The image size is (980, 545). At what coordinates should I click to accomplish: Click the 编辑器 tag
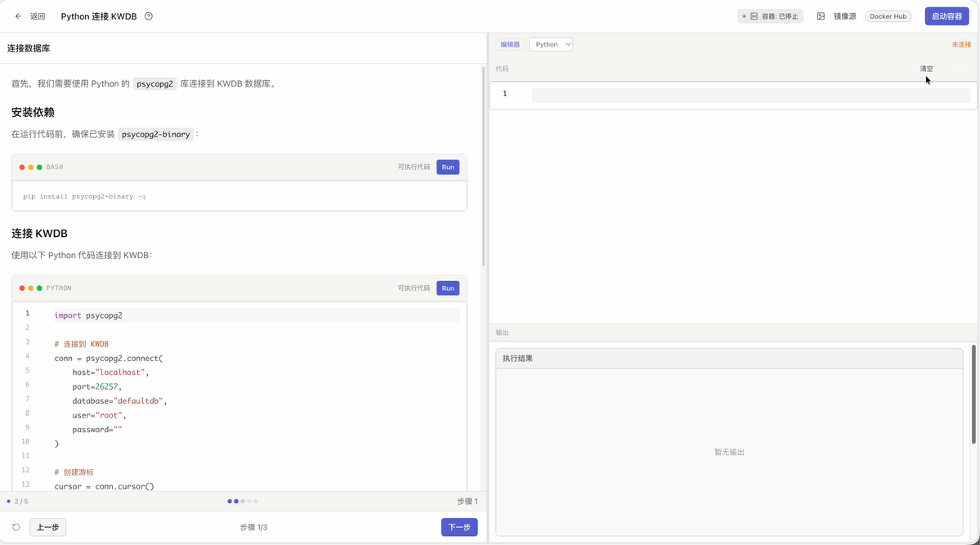(x=510, y=44)
